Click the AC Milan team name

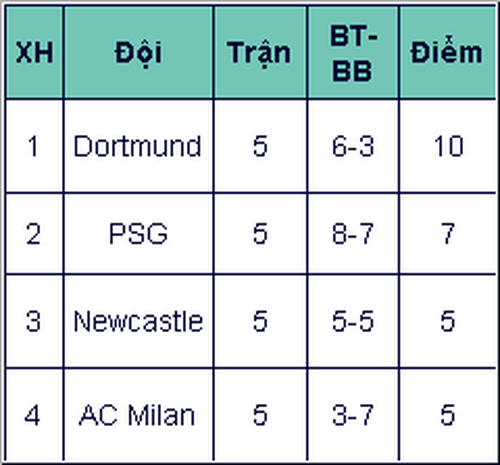[x=139, y=415]
